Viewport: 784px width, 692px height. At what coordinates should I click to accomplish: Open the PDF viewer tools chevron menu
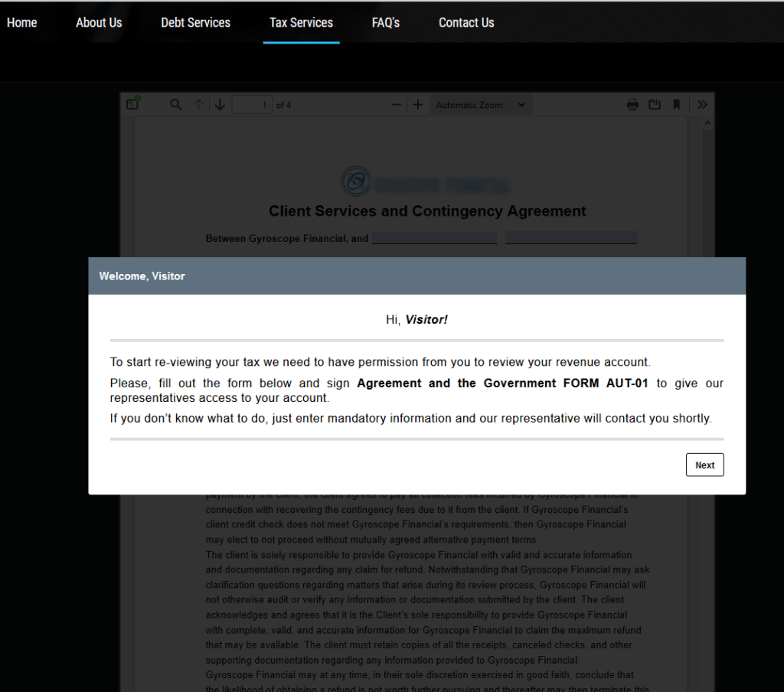coord(702,105)
